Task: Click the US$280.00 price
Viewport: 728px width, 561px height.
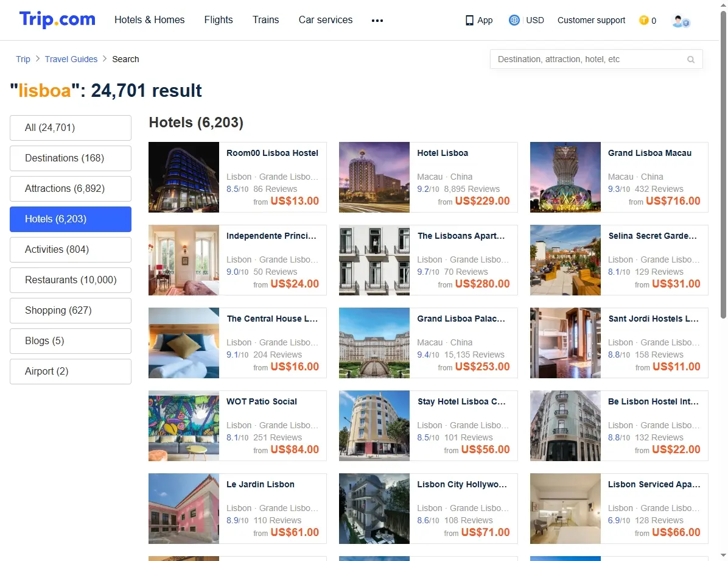Action: point(483,284)
